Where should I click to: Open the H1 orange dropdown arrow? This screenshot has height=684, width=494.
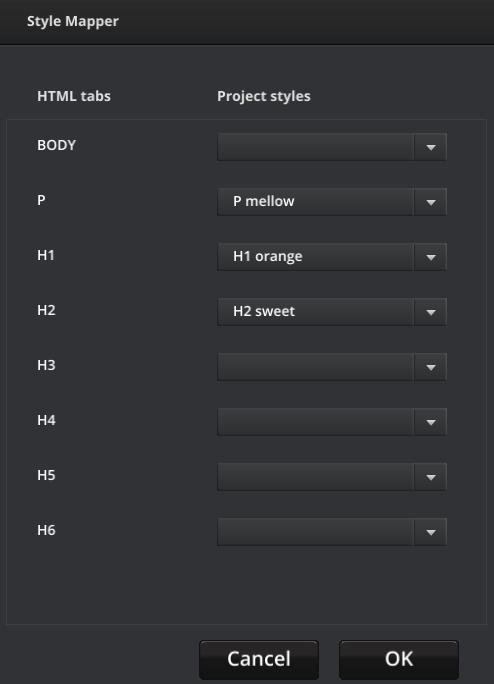click(430, 257)
